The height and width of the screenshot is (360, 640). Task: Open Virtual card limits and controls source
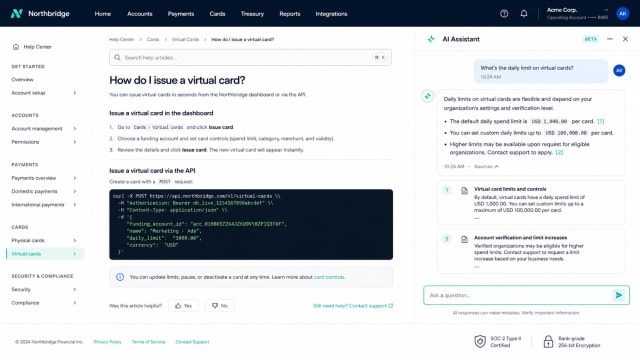[x=531, y=202]
